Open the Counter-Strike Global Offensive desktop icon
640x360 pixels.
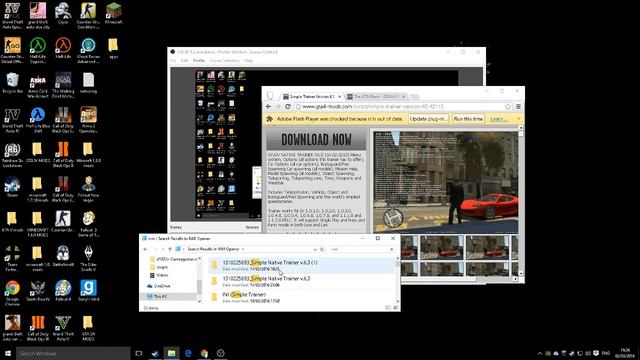12,50
